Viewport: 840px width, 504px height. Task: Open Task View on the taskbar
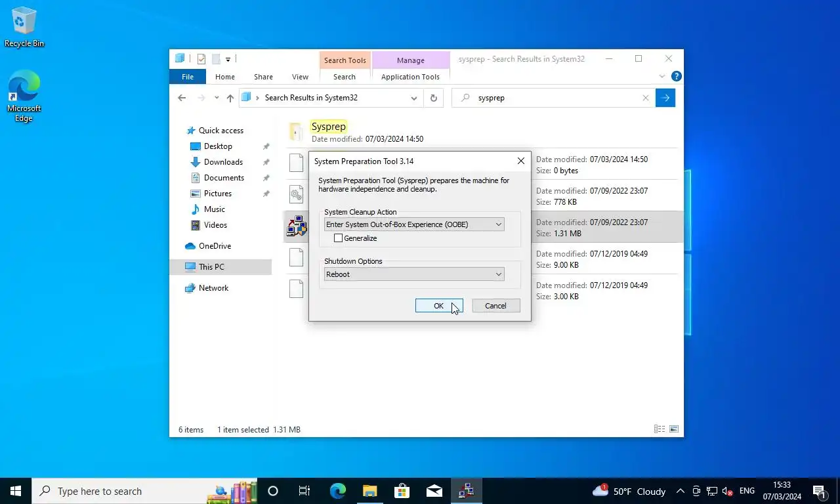(x=304, y=491)
